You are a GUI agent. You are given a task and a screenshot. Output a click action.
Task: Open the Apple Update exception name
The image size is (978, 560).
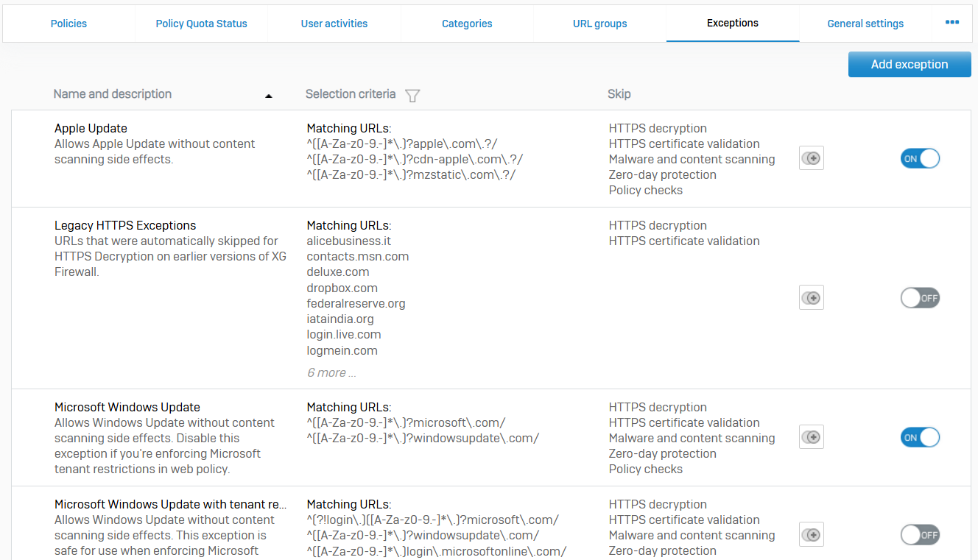click(x=91, y=128)
